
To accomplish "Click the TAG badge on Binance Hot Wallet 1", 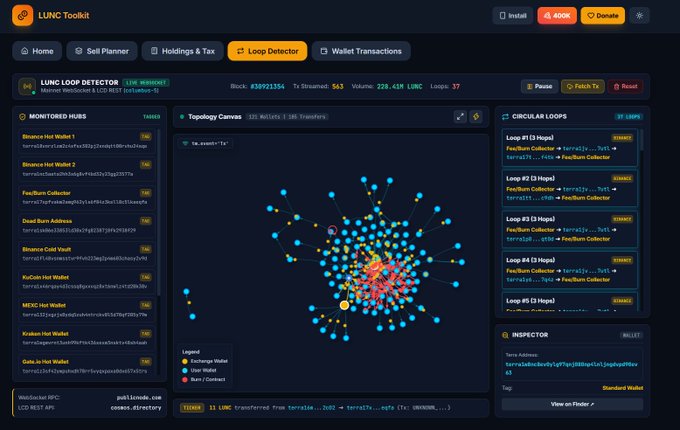I will point(146,137).
